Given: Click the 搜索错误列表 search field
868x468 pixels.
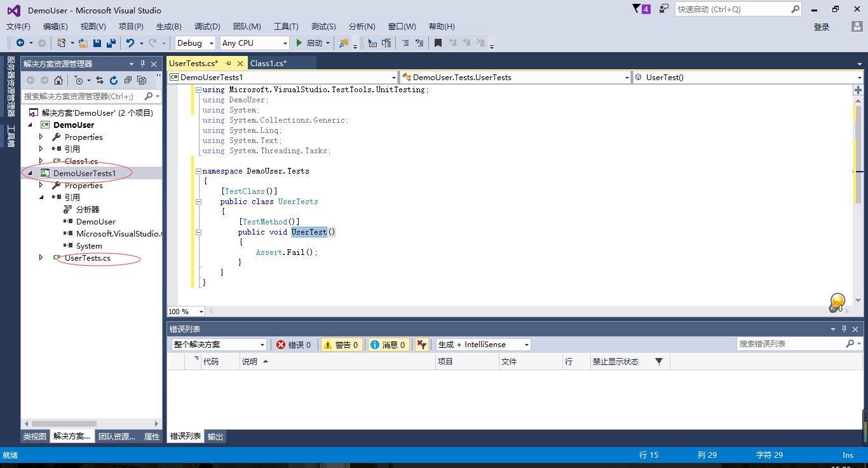Looking at the screenshot, I should pos(799,343).
